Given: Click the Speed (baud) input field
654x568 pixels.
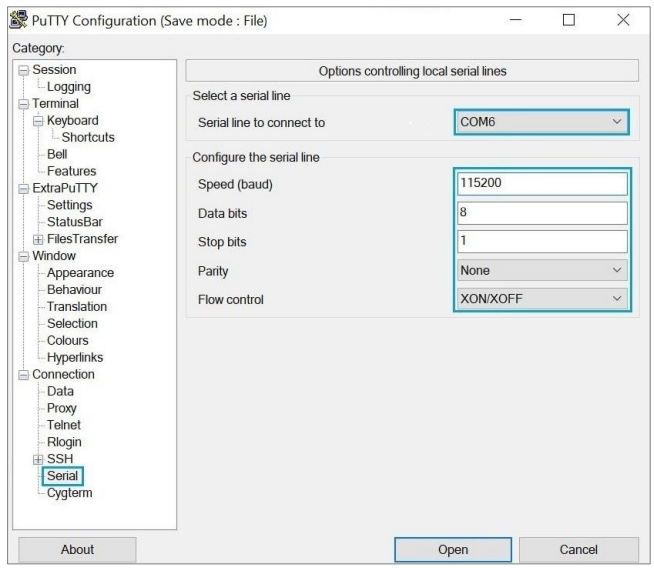Looking at the screenshot, I should pyautogui.click(x=542, y=183).
